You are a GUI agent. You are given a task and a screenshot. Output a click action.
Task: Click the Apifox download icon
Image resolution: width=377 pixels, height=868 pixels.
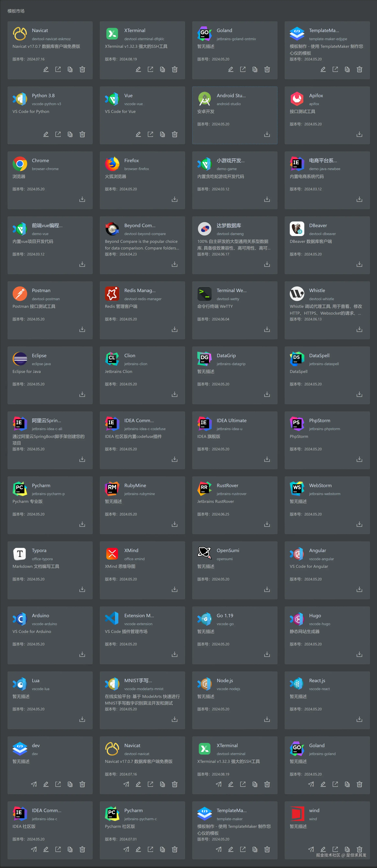pos(359,134)
